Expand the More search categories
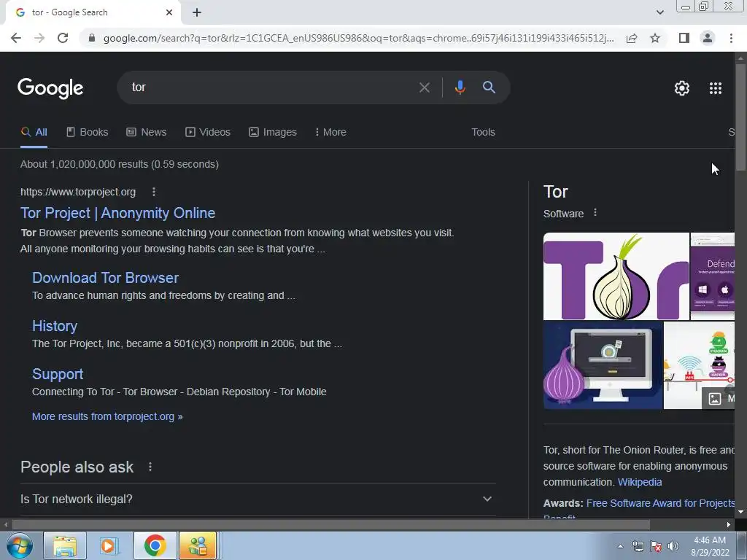 pyautogui.click(x=330, y=133)
